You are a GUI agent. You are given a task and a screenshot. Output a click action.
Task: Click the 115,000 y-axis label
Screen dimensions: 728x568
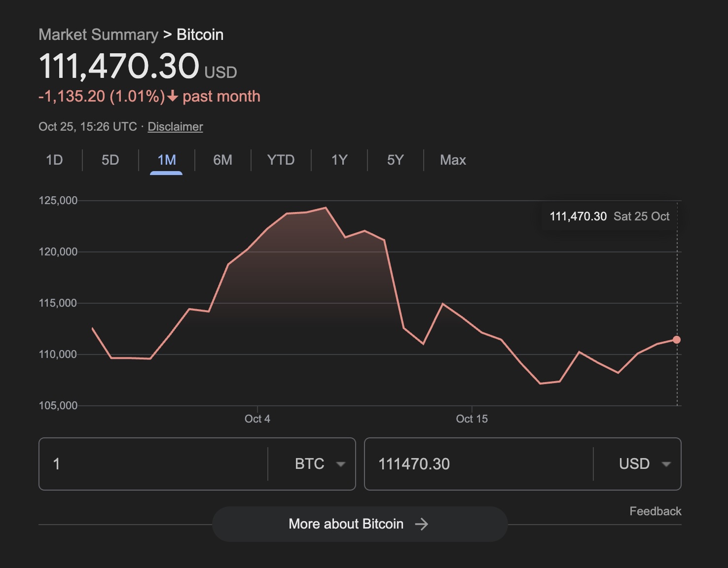tap(58, 303)
